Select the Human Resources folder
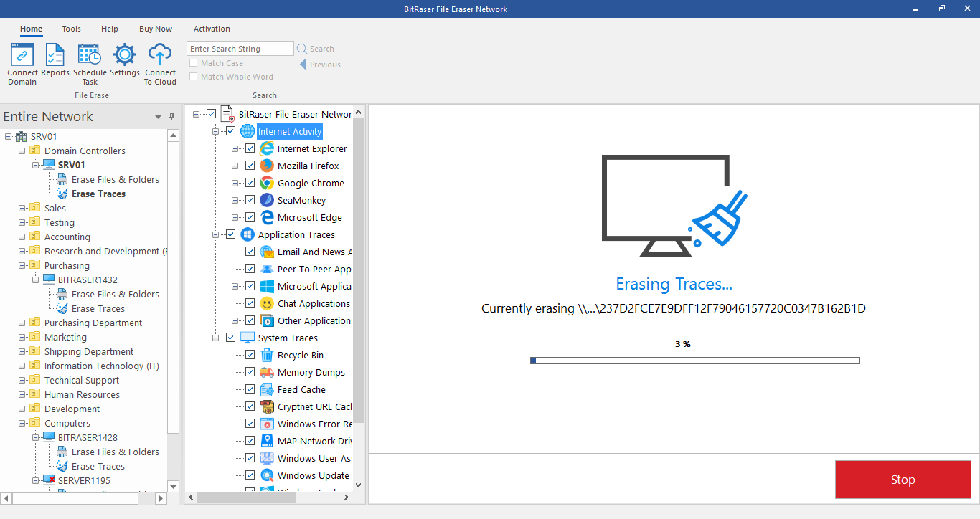Screen dimensions: 980x519 click(82, 394)
